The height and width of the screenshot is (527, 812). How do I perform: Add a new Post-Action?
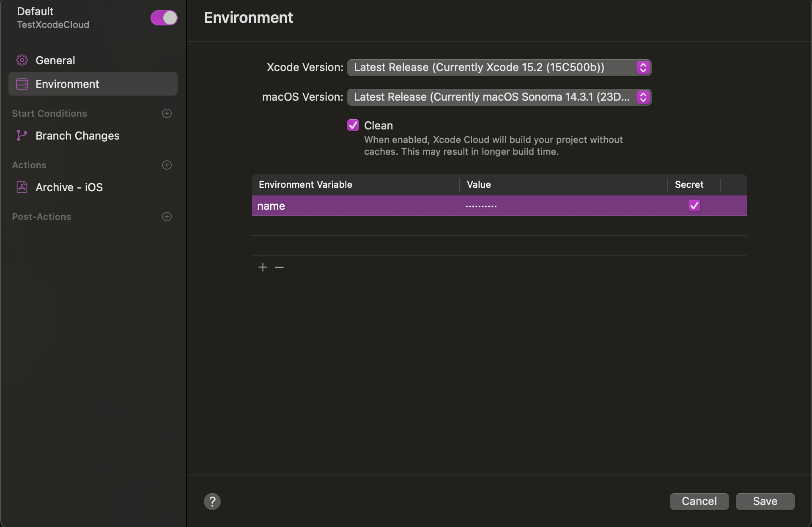(x=167, y=217)
